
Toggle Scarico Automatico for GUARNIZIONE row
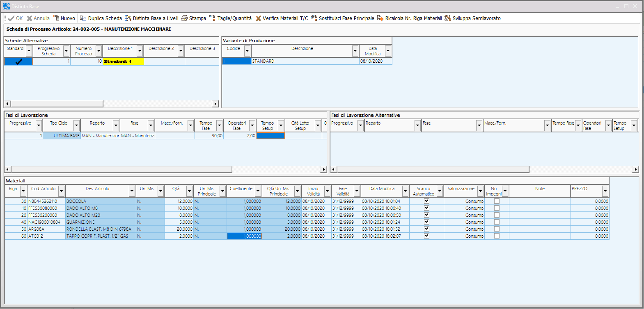[x=426, y=222]
